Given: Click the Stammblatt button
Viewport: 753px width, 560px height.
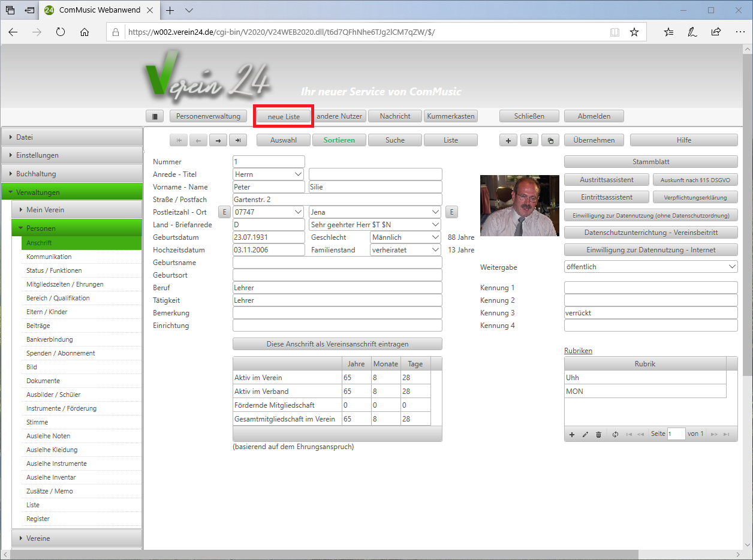Looking at the screenshot, I should [650, 162].
